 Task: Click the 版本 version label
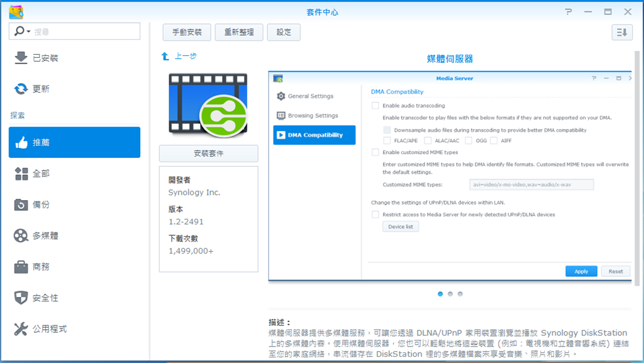[x=176, y=209]
